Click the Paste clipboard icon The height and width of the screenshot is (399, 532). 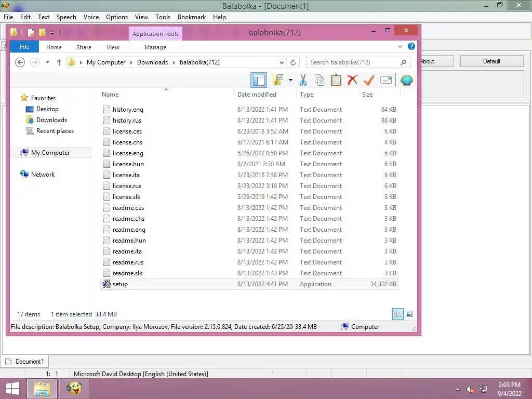pyautogui.click(x=336, y=81)
